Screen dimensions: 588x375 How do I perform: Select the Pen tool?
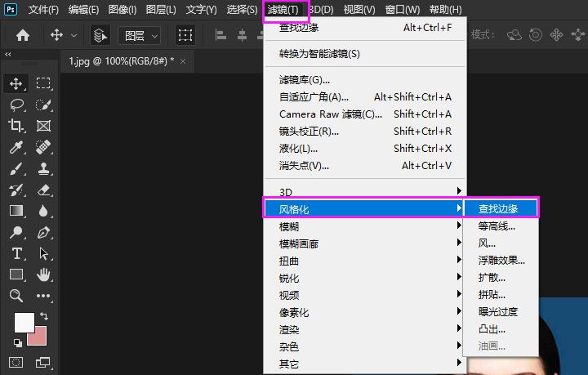(x=43, y=232)
